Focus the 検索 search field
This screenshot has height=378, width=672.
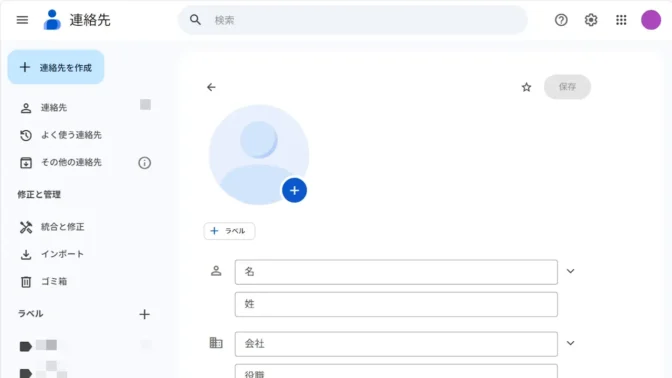(x=353, y=20)
